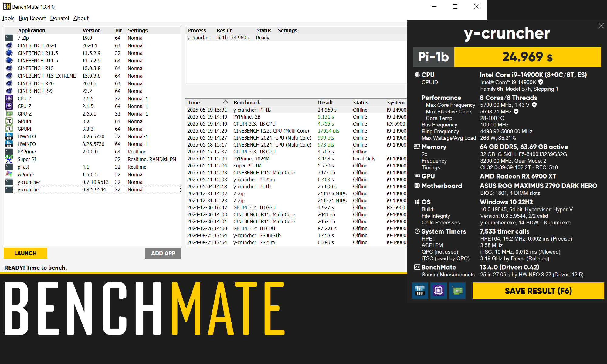Click the GPU-Z card icon in result panel
Viewport: 607px width, 364px height.
457,291
